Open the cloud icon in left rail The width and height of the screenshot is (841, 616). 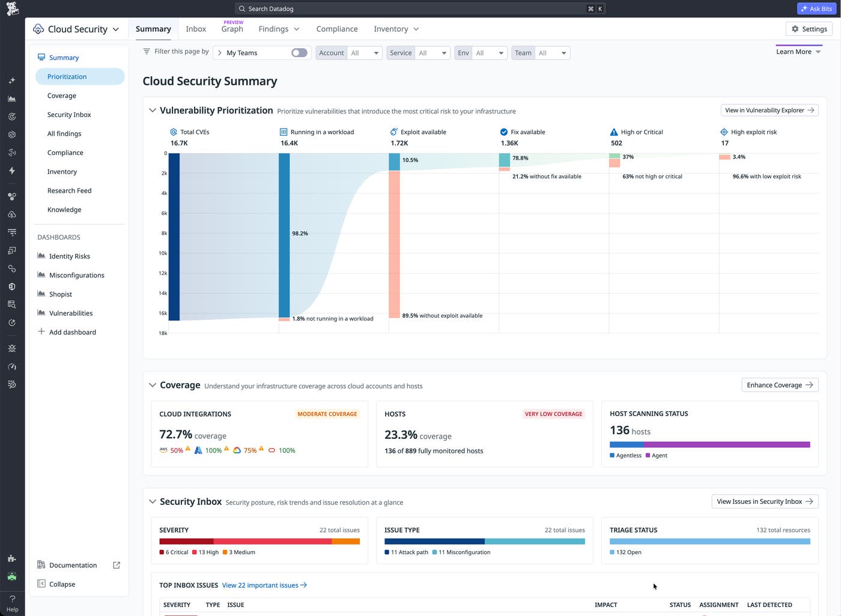coord(12,214)
